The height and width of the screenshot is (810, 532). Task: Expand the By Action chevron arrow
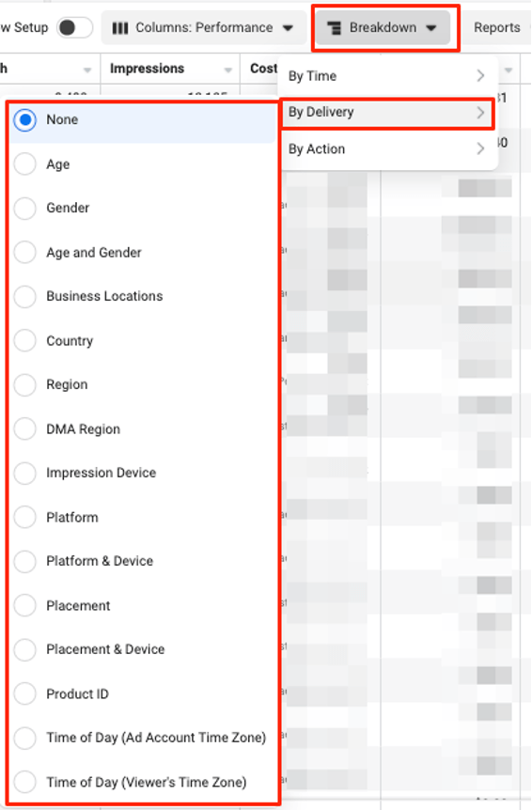480,149
